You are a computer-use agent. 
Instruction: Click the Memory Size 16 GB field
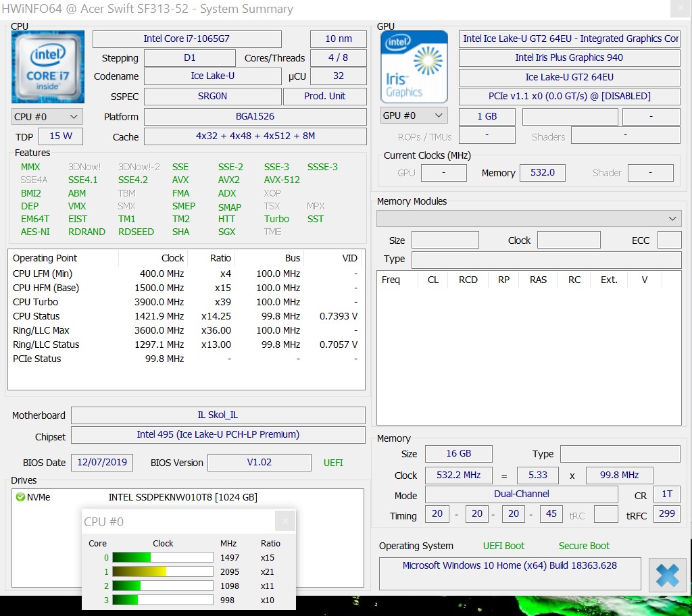[x=459, y=454]
